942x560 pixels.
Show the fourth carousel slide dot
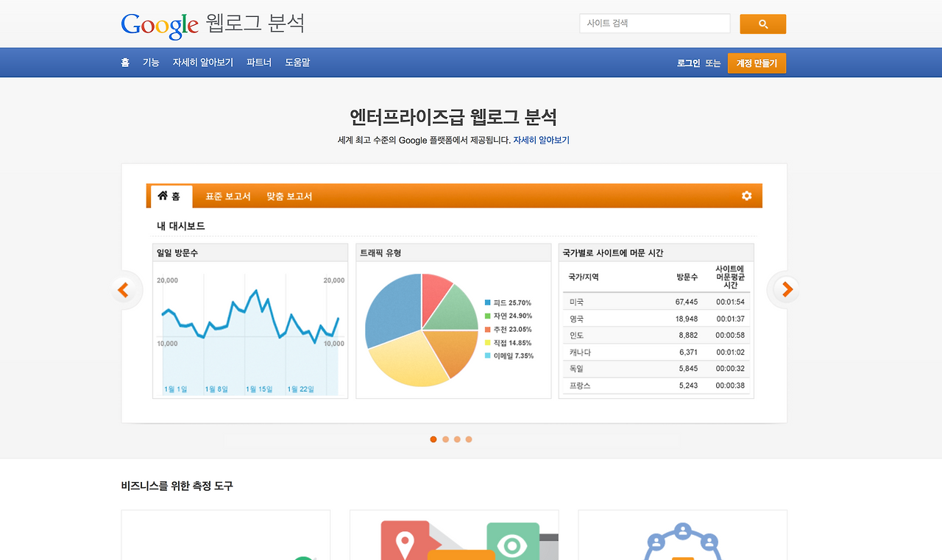tap(469, 439)
